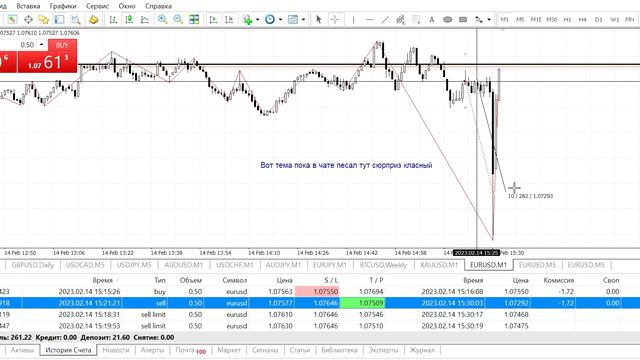Switch timeframe to M5
This screenshot has height=360, width=640.
pos(520,19)
